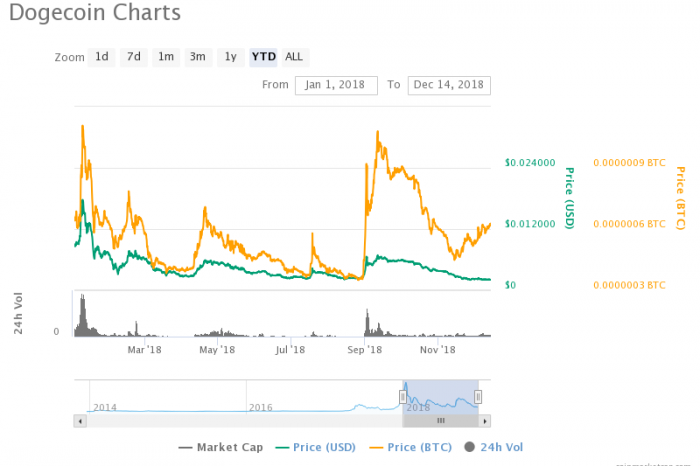Image resolution: width=700 pixels, height=466 pixels.
Task: Grab the navigator left range handle
Action: tap(403, 396)
